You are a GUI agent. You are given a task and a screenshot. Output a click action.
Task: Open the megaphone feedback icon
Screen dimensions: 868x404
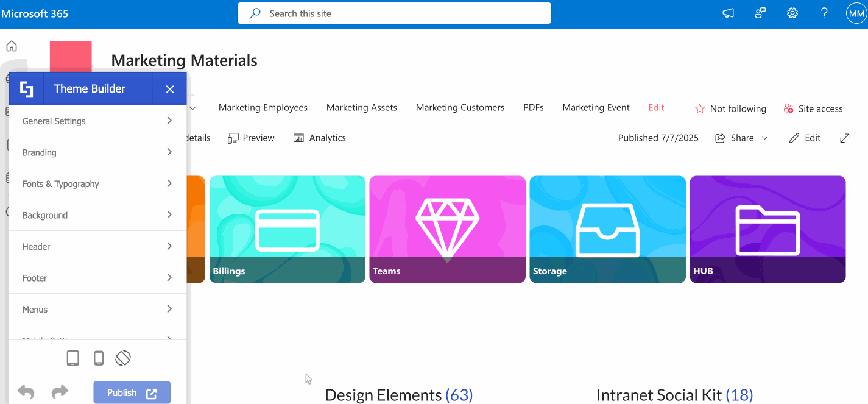click(x=729, y=13)
